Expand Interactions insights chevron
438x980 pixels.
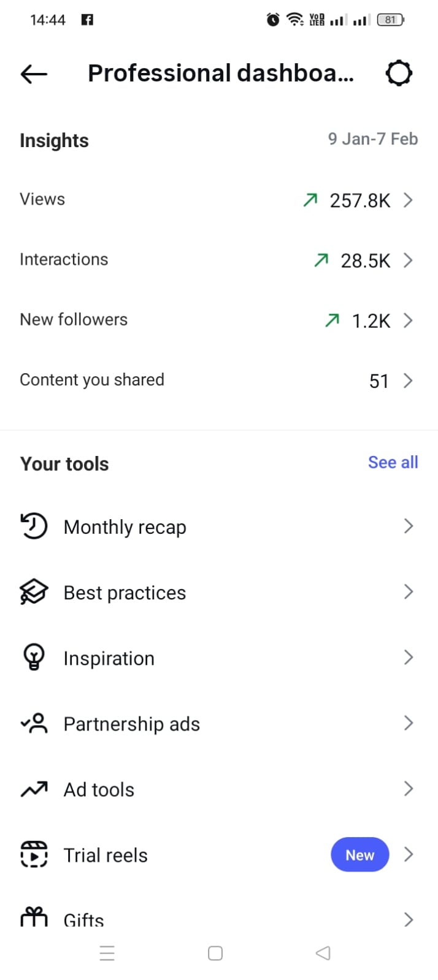tap(408, 260)
